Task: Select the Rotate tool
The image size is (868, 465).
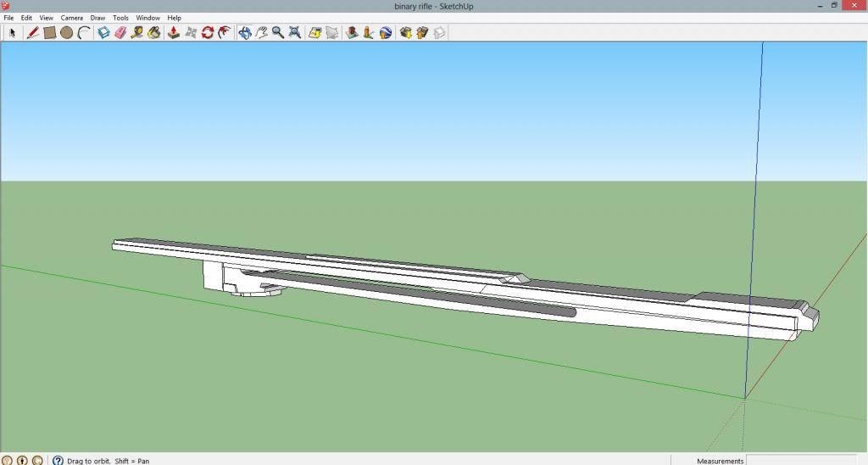Action: 208,33
